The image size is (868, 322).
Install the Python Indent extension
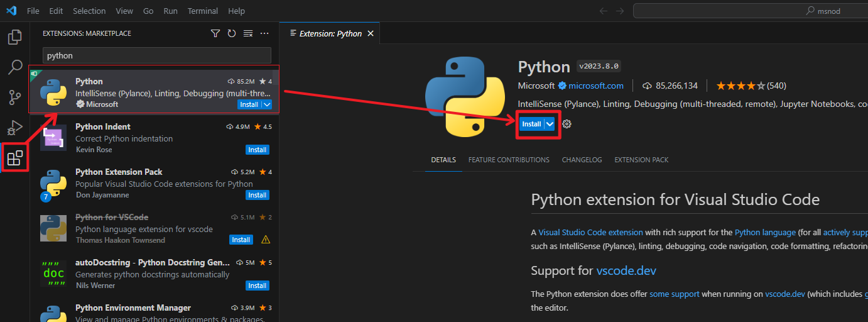(x=257, y=150)
